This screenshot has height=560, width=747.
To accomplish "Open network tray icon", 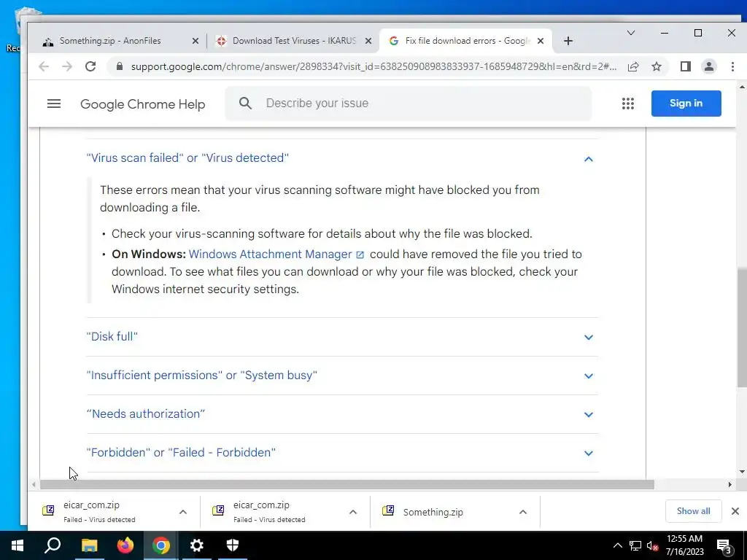I will click(x=635, y=545).
